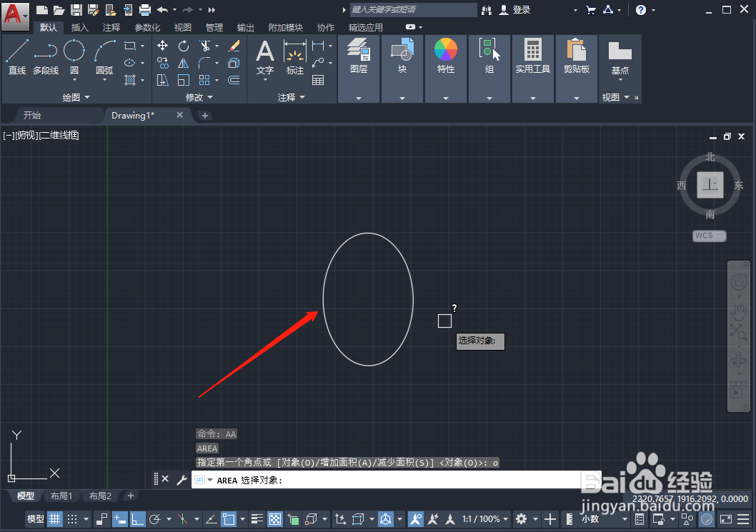Select the Polyline (多段线) tool

[46, 57]
